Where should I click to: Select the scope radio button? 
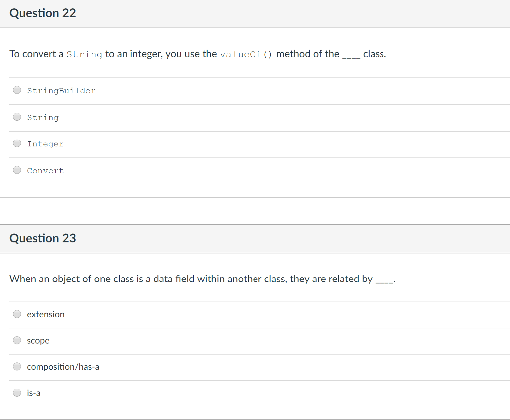17,340
